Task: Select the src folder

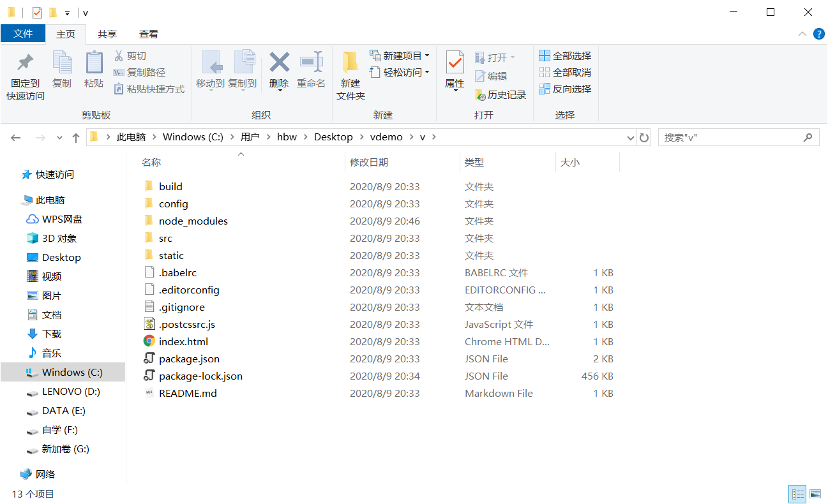Action: 165,238
